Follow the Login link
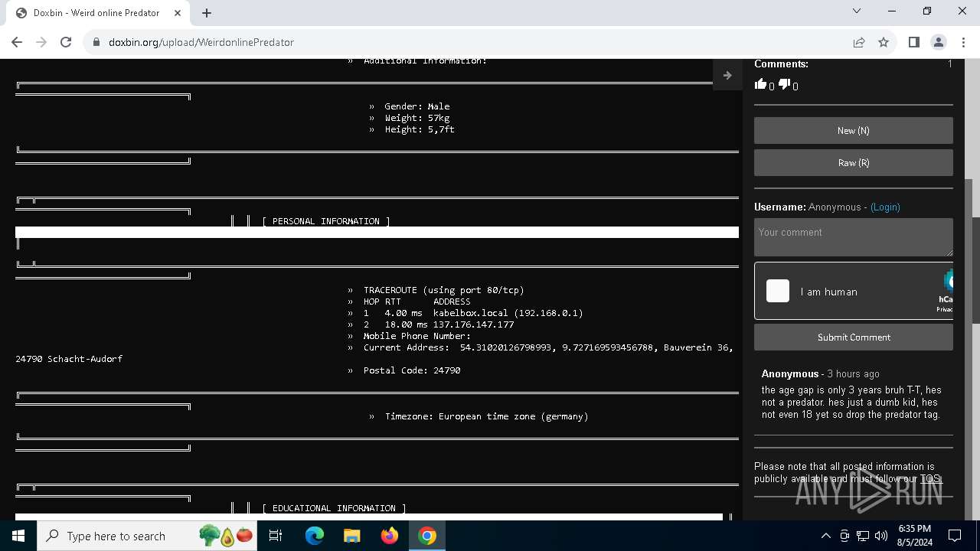980x551 pixels. pyautogui.click(x=885, y=207)
